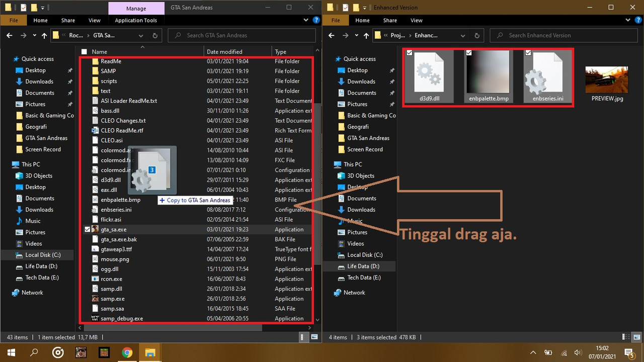The width and height of the screenshot is (644, 362).
Task: Go up one folder in Enhanced Version window
Action: point(366,36)
